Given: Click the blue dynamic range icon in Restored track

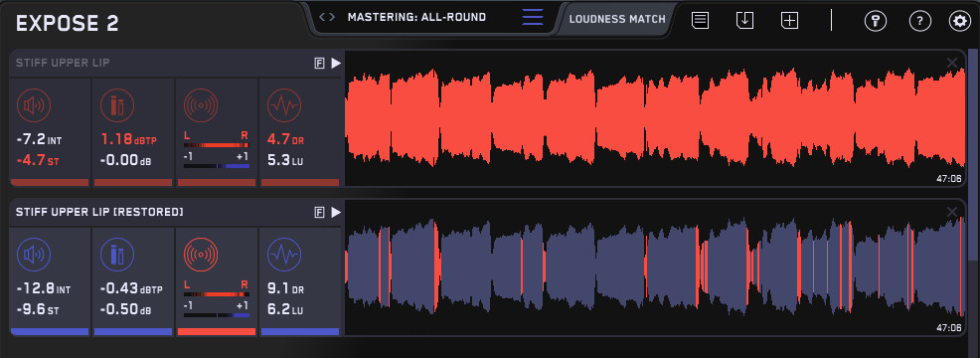Looking at the screenshot, I should coord(283,255).
